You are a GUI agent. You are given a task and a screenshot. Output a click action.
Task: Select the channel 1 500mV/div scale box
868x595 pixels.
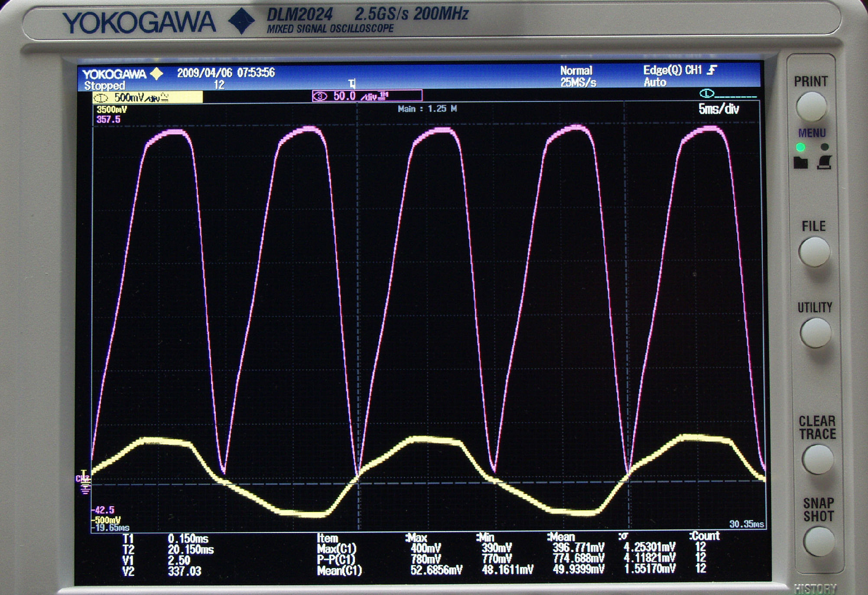tap(147, 98)
